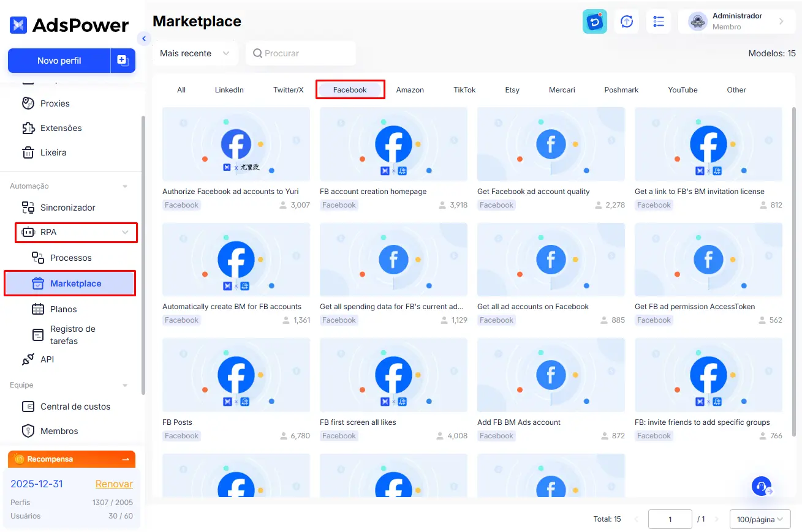
Task: Open Central de custos item
Action: [x=75, y=406]
